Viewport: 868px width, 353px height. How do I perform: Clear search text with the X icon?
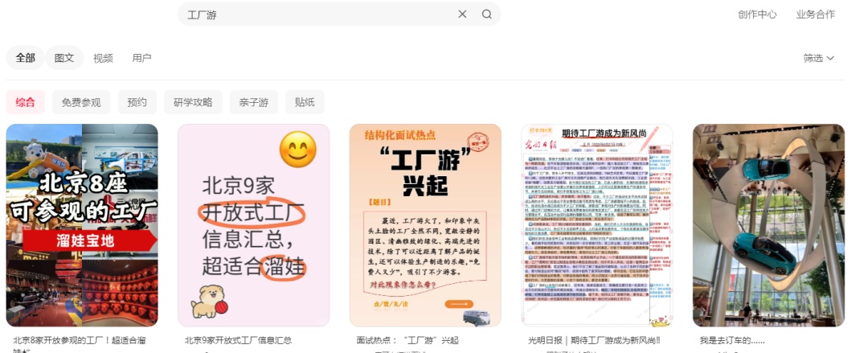[x=462, y=14]
